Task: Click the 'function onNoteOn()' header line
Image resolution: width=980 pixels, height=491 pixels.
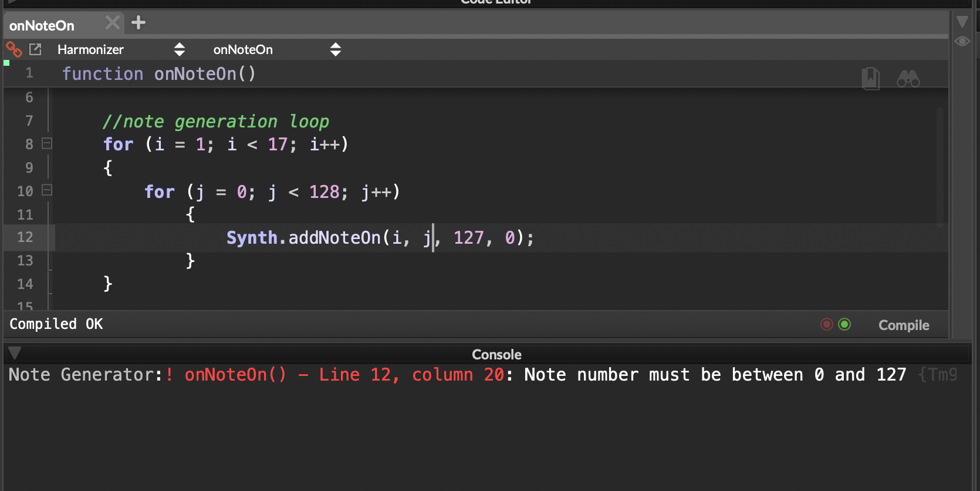Action: (x=159, y=74)
